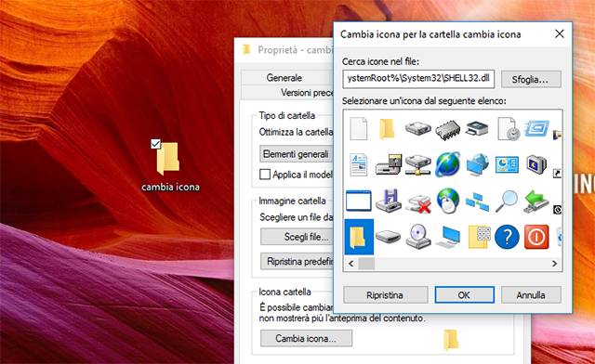This screenshot has height=364, width=595.
Task: Pick the monitor with moon icon
Action: click(x=536, y=165)
